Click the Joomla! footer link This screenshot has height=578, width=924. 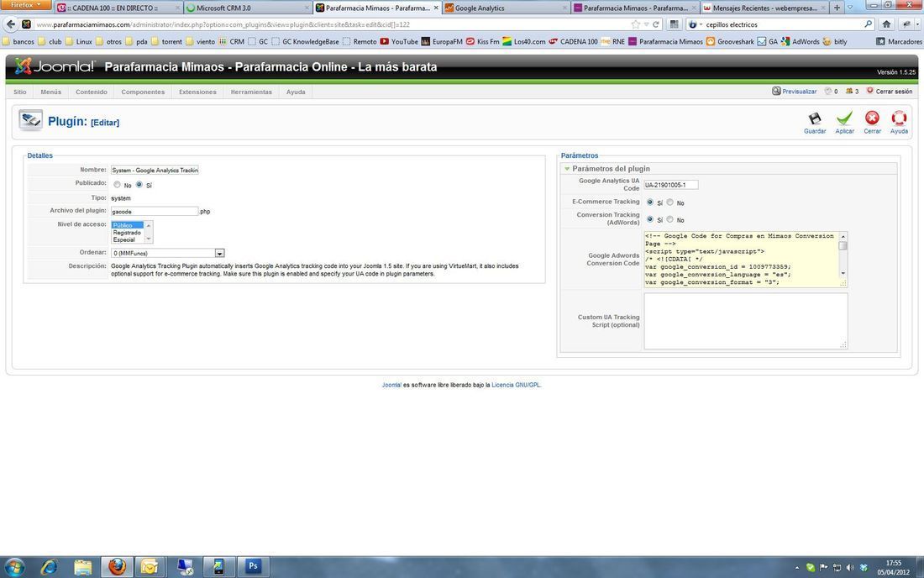391,385
